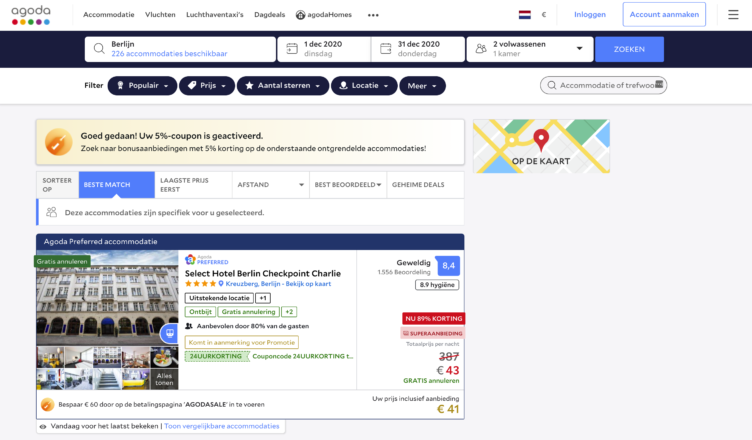Select the euro currency symbol
The image size is (752, 440).
pyautogui.click(x=544, y=15)
